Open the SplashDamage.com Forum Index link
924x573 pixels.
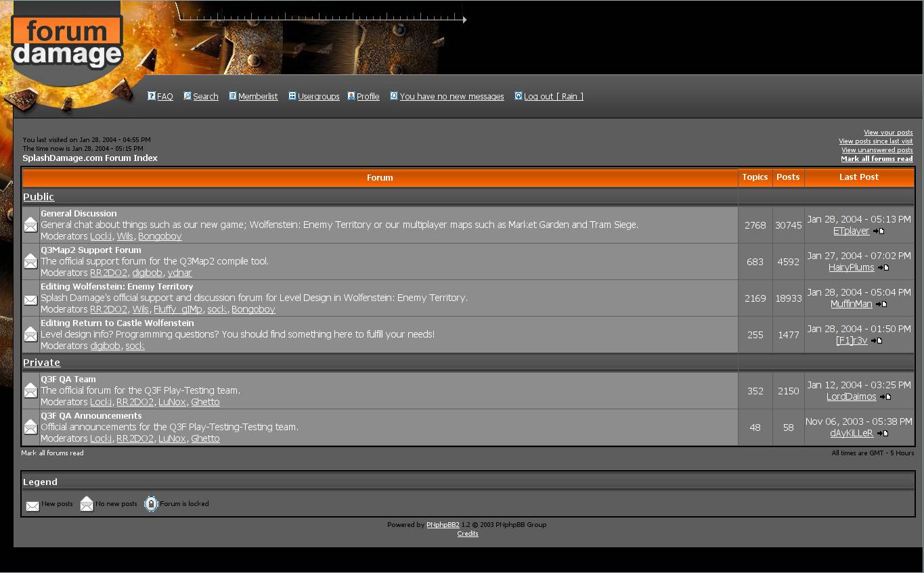pos(90,158)
